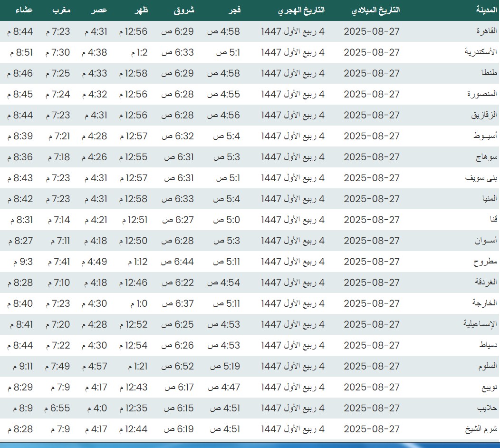
Task: Select the 4:47 ص Fajr time for نويبع
Action: pos(223,387)
